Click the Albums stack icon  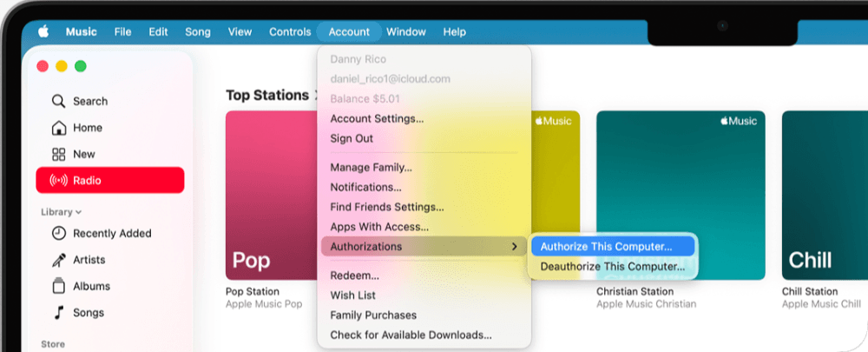[58, 286]
